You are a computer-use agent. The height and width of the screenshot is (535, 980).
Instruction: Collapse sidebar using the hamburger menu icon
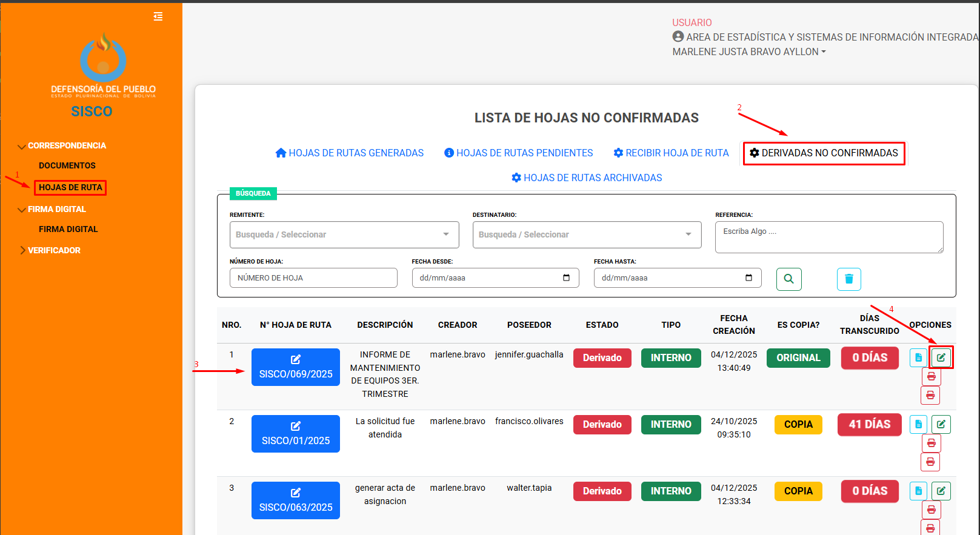158,16
